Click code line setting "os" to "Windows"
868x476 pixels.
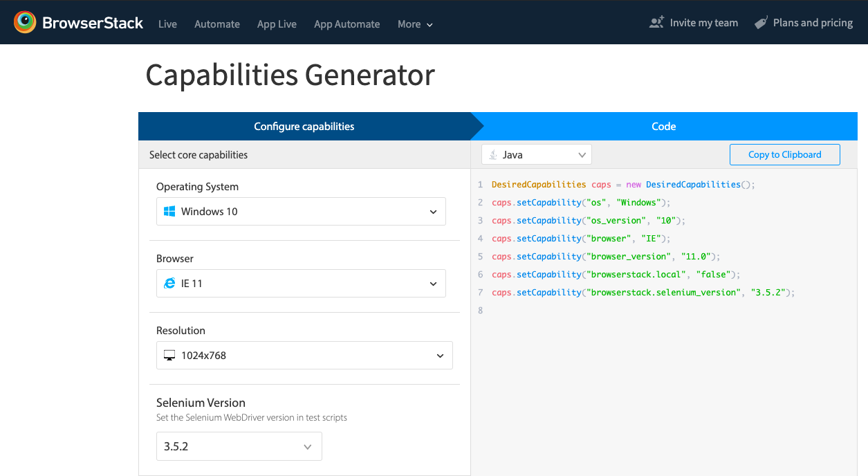581,203
